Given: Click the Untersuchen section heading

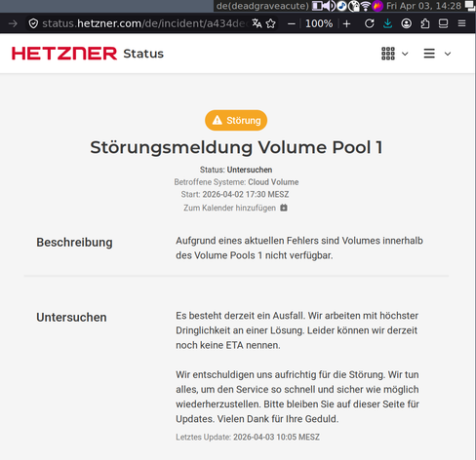Looking at the screenshot, I should (x=71, y=318).
